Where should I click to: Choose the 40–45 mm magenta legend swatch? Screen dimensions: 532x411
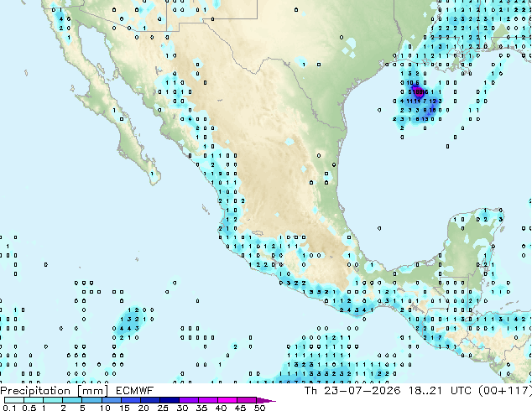tap(227, 400)
